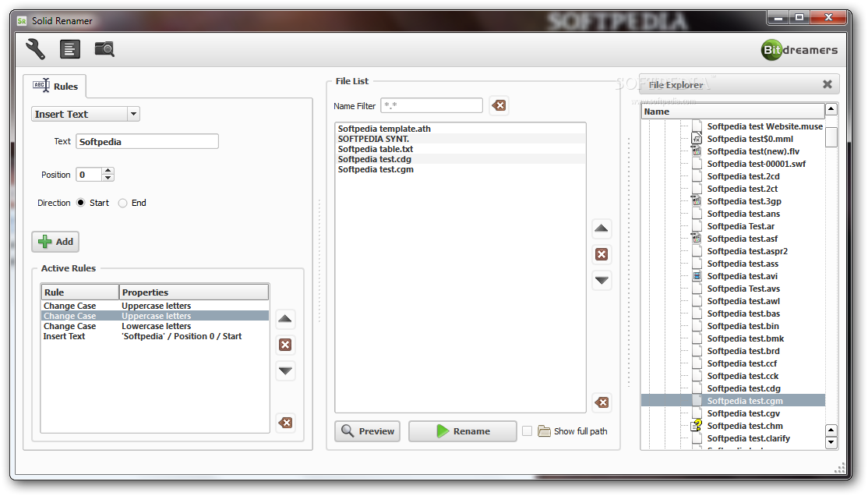868x496 pixels.
Task: Move active rule down
Action: [285, 370]
